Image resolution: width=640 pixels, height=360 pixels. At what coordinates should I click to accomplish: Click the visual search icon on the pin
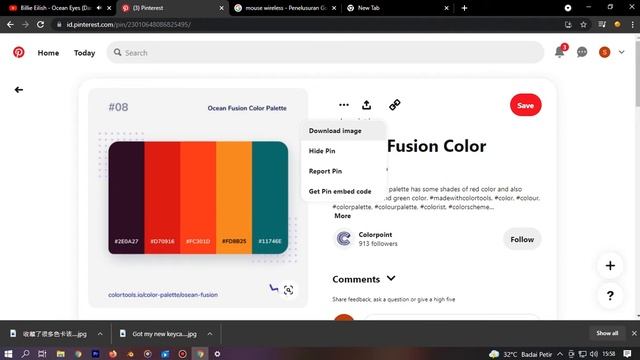[289, 290]
